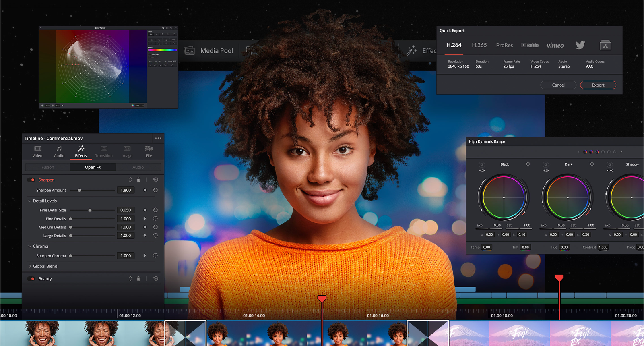644x346 pixels.
Task: Click the Sharpen Amount value field 1.800
Action: coord(126,190)
